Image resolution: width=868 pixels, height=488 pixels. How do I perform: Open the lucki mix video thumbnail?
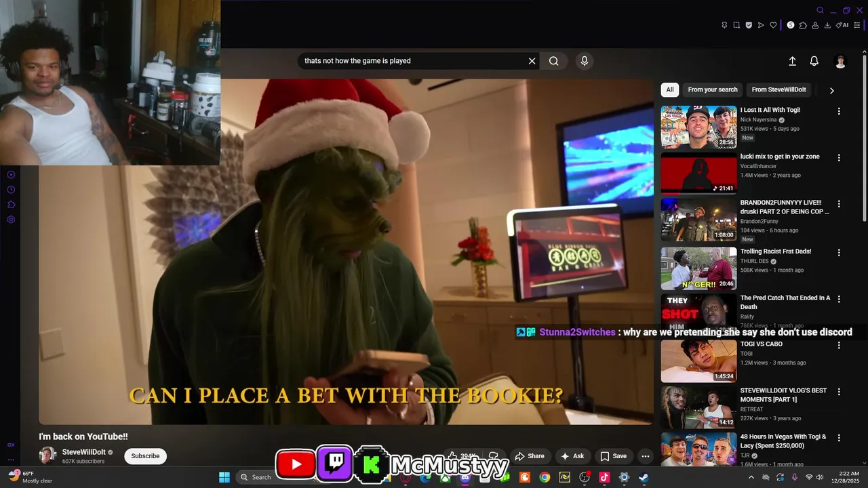pos(698,173)
